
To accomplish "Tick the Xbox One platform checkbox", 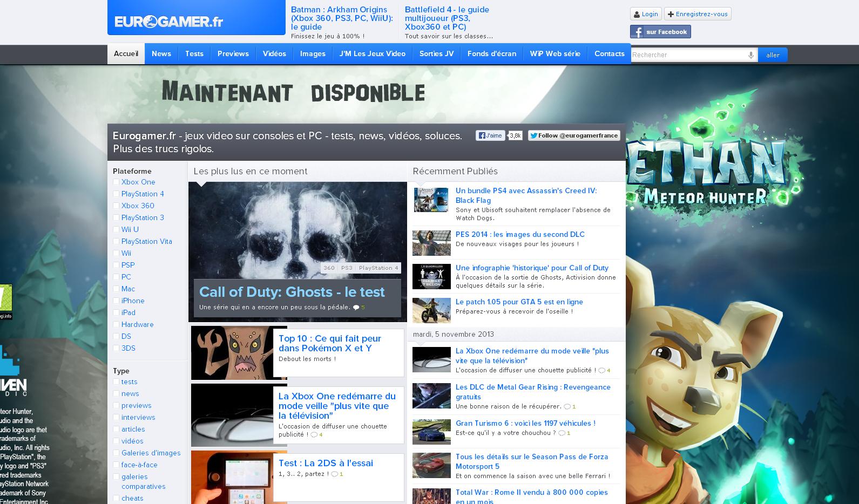I will [x=116, y=182].
